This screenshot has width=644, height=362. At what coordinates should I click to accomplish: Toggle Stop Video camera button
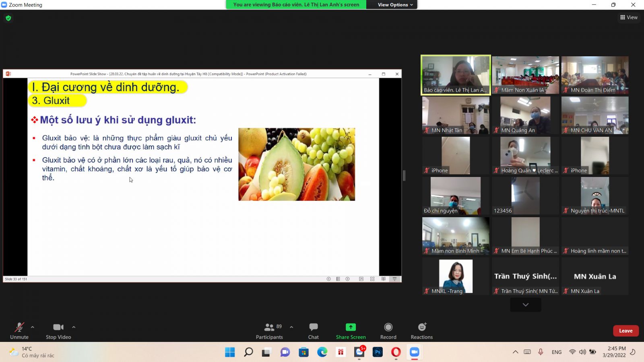tap(58, 327)
